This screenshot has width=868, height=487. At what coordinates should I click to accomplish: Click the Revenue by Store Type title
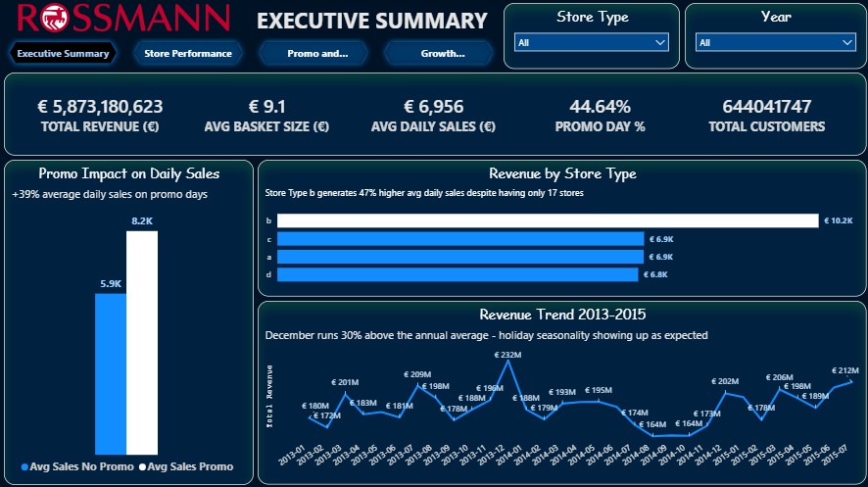(562, 173)
